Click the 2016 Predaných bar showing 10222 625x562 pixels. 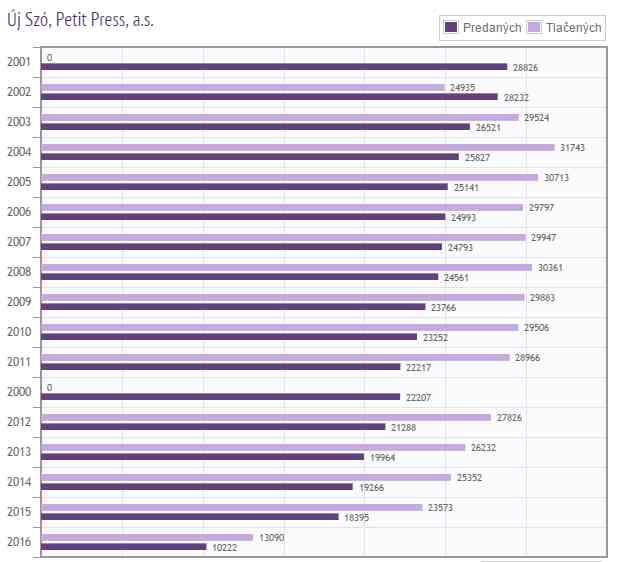pyautogui.click(x=123, y=547)
